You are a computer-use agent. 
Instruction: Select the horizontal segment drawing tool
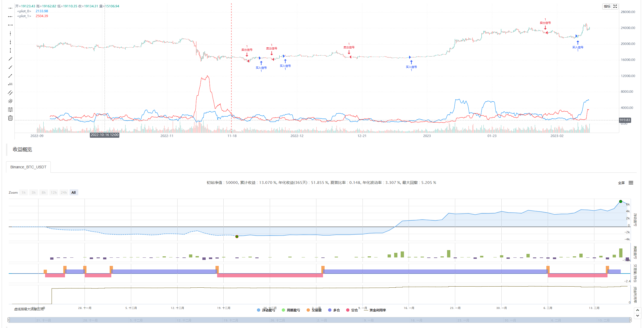point(10,25)
